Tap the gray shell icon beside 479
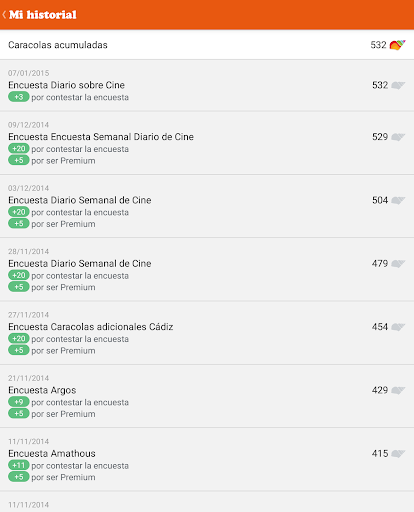Image resolution: width=414 pixels, height=512 pixels. coord(398,263)
